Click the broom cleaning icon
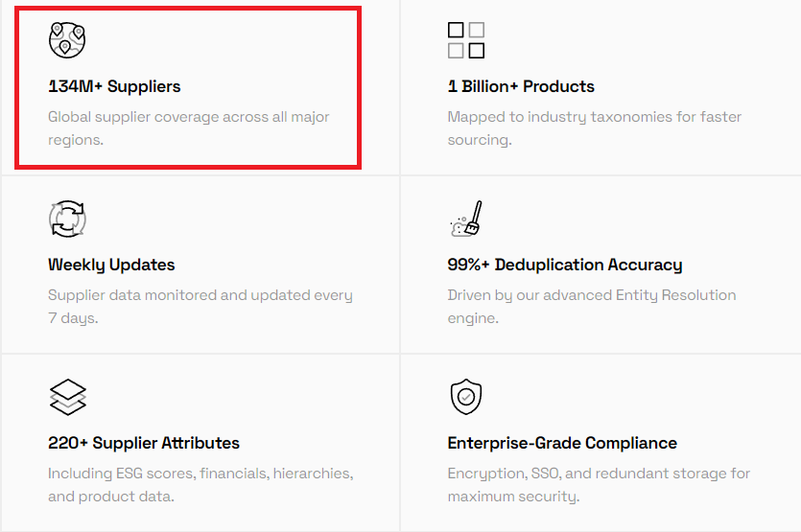 (x=466, y=219)
